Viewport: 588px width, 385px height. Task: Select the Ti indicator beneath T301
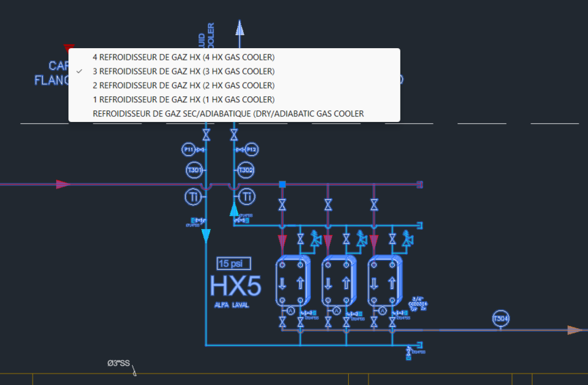[193, 197]
